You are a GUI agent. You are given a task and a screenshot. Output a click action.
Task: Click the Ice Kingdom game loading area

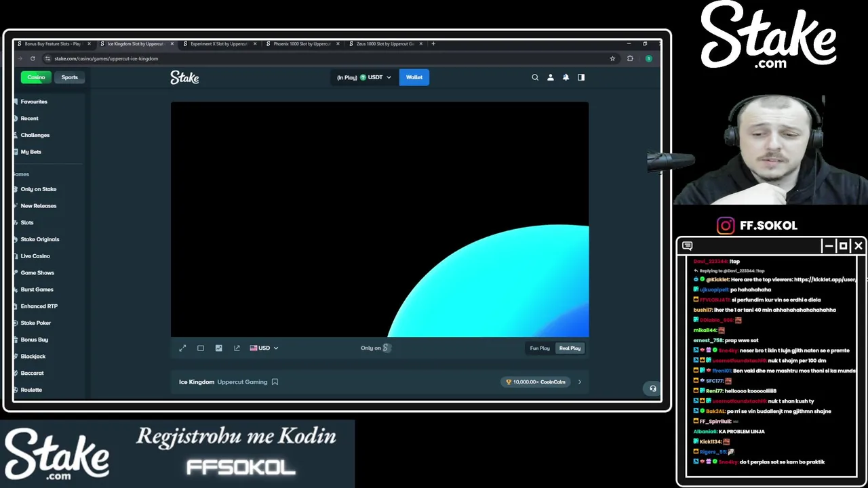pyautogui.click(x=380, y=220)
